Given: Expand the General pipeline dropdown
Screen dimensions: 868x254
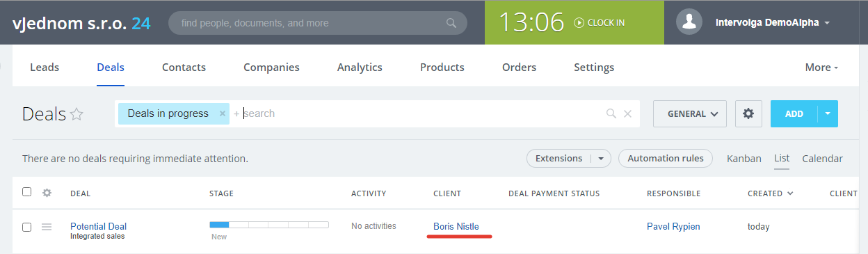Looking at the screenshot, I should tap(690, 113).
